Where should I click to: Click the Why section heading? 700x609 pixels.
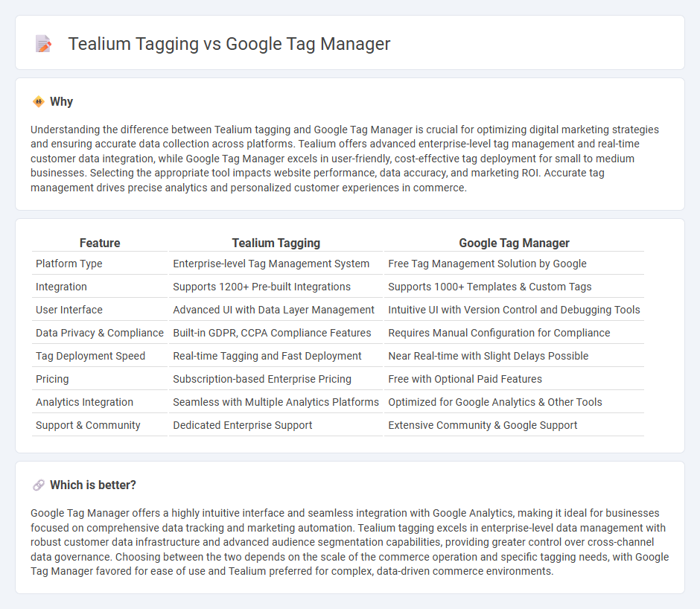[x=61, y=102]
